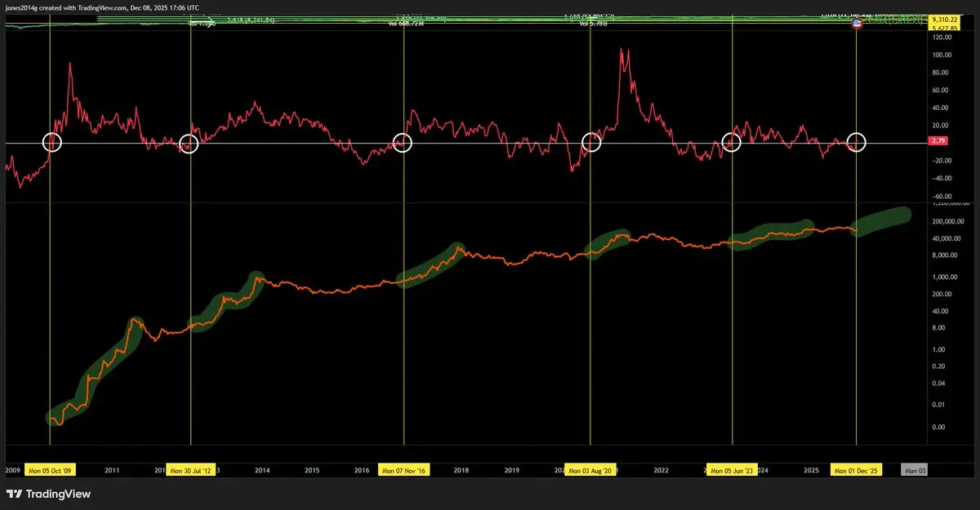Click the 120.00 price axis label
The image size is (980, 510).
coord(942,38)
